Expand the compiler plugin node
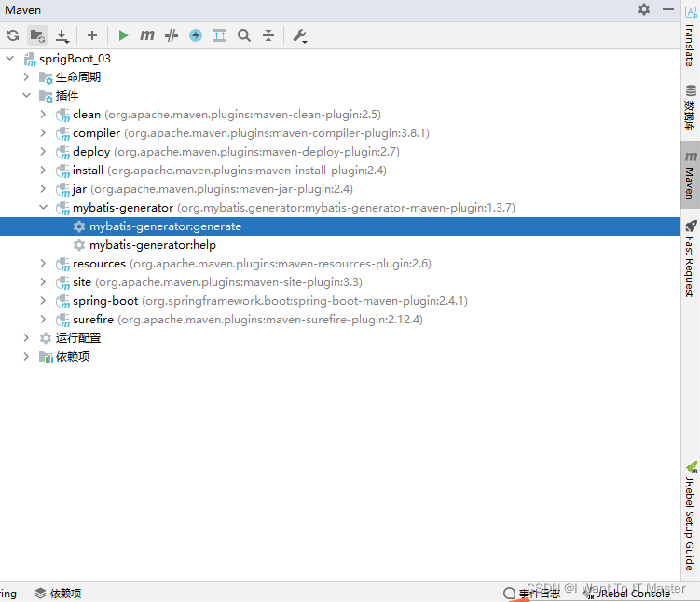The image size is (700, 602). tap(43, 133)
